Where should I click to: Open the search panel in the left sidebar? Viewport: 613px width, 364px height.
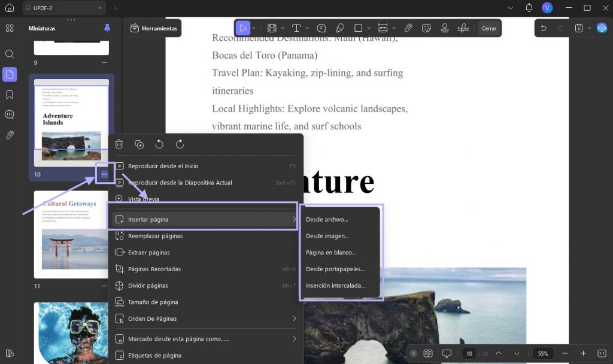[x=10, y=54]
